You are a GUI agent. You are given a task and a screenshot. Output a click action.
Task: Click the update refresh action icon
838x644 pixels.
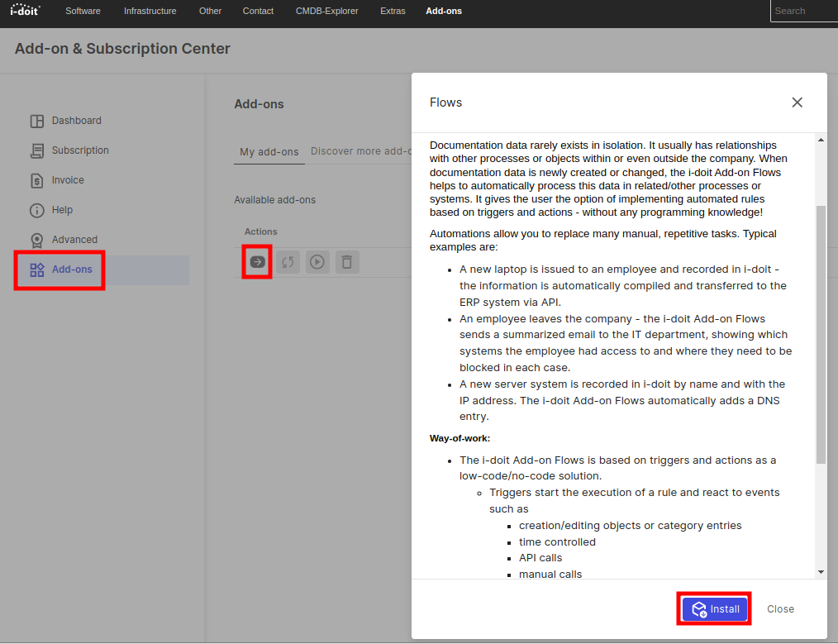[x=288, y=262]
